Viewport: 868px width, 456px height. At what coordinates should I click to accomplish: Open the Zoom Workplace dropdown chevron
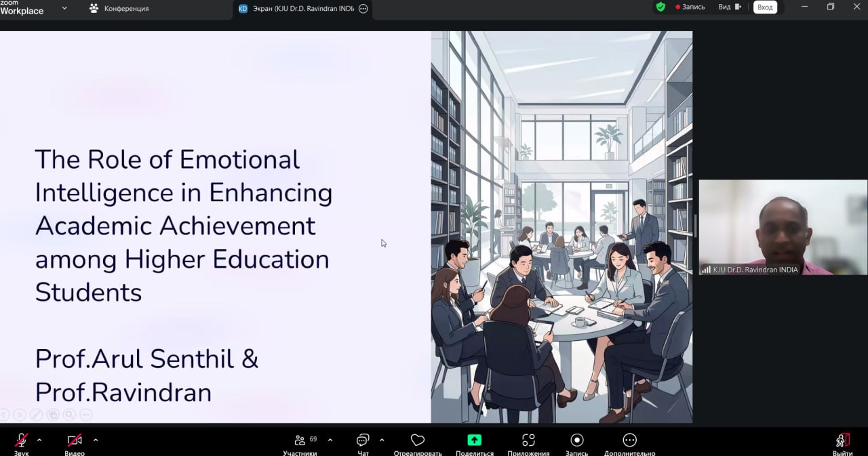tap(64, 8)
